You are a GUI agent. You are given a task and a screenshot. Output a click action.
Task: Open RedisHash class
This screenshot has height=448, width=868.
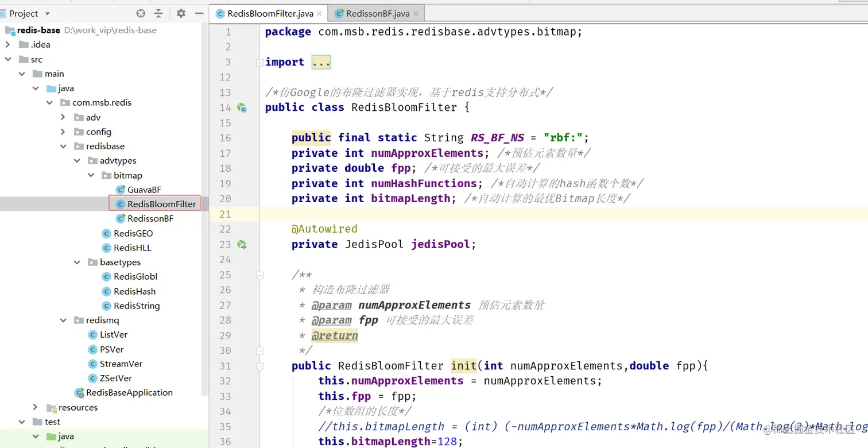(135, 291)
